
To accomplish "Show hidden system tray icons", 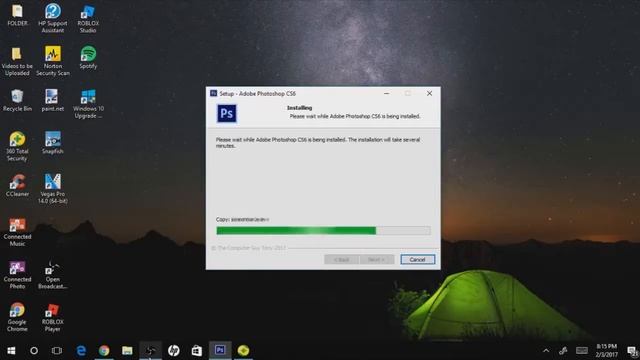I will [x=546, y=351].
